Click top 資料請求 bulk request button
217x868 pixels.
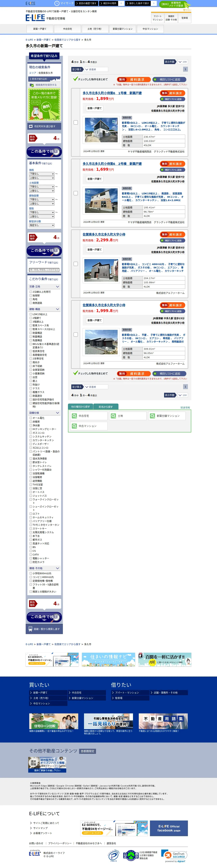tap(134, 79)
